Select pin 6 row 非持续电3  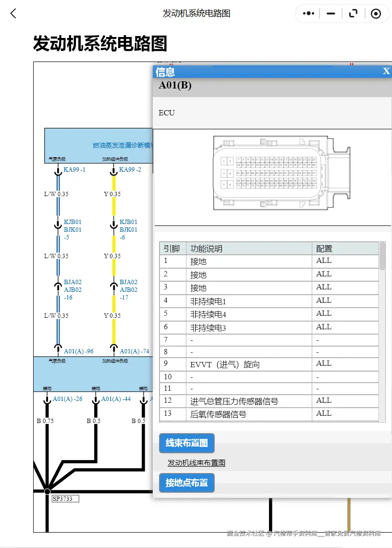point(269,327)
